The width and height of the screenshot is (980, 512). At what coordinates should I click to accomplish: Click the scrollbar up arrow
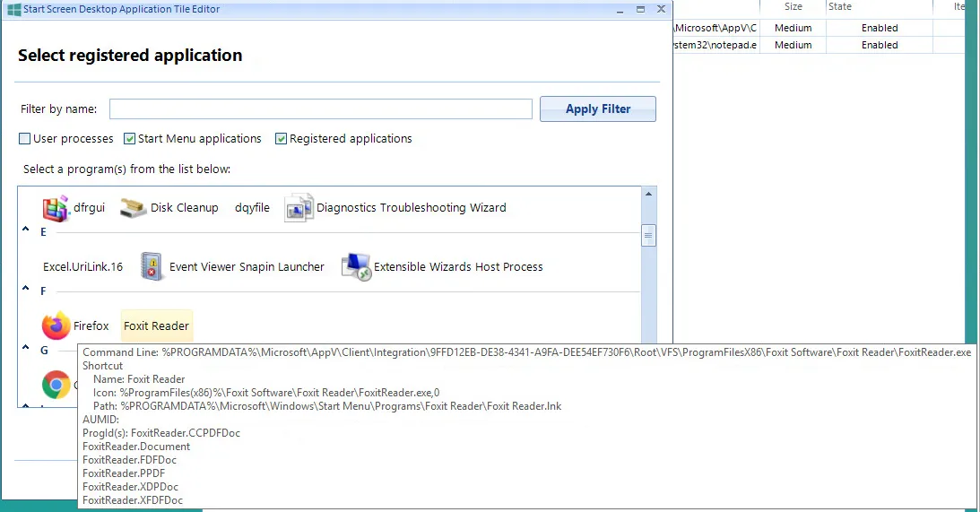[x=648, y=195]
